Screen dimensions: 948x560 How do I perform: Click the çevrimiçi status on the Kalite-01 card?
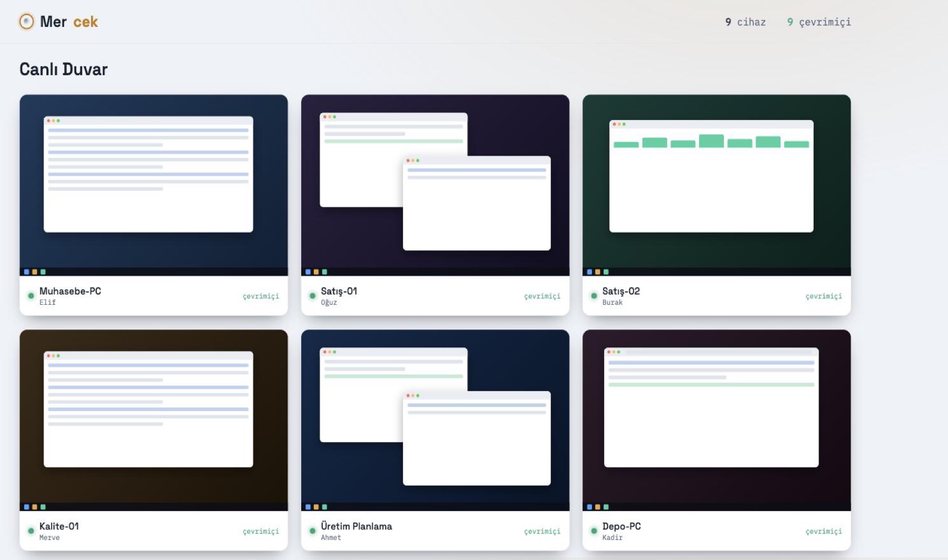pyautogui.click(x=261, y=532)
